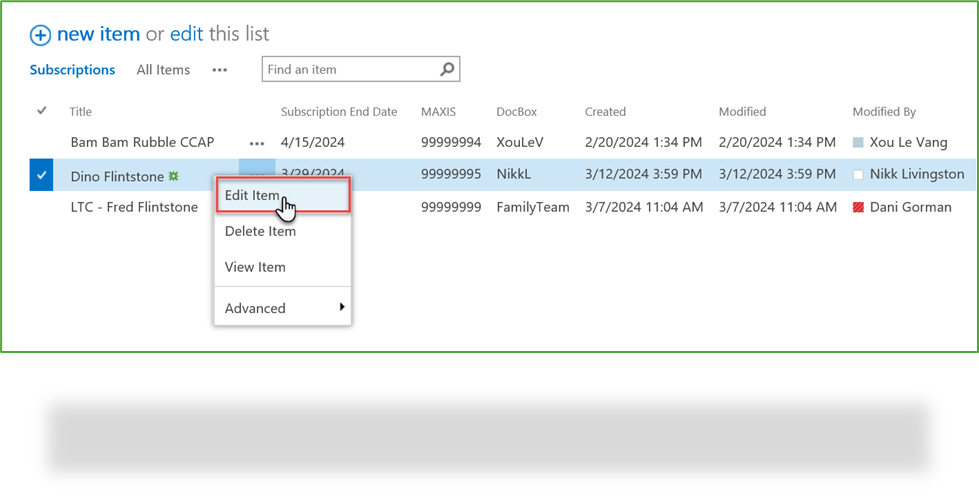Click Nikk Livingston presence indicator
The height and width of the screenshot is (497, 979).
[x=858, y=175]
